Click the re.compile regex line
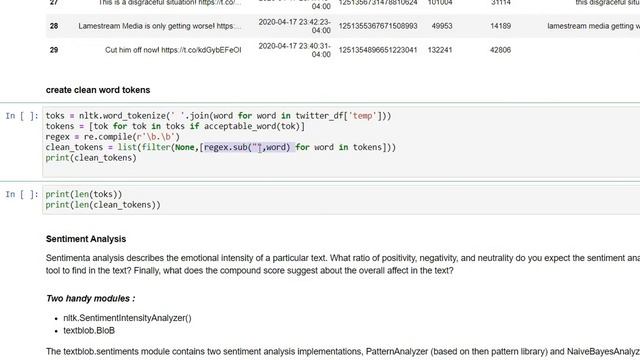This screenshot has width=640, height=360. pyautogui.click(x=113, y=137)
